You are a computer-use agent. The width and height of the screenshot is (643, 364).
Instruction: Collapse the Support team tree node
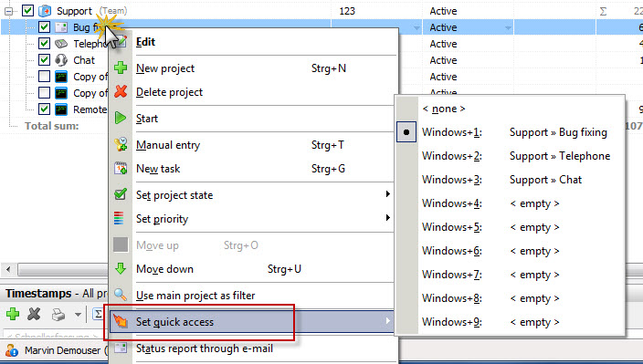coord(8,11)
